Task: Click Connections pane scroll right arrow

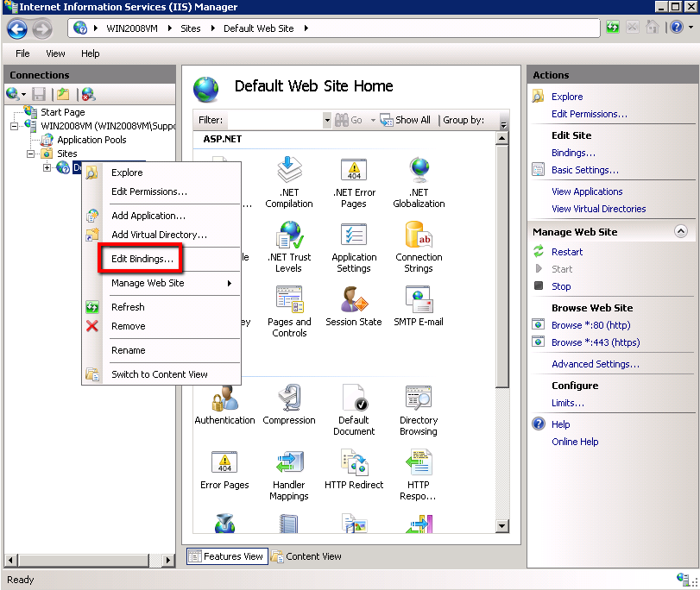Action: pyautogui.click(x=167, y=560)
